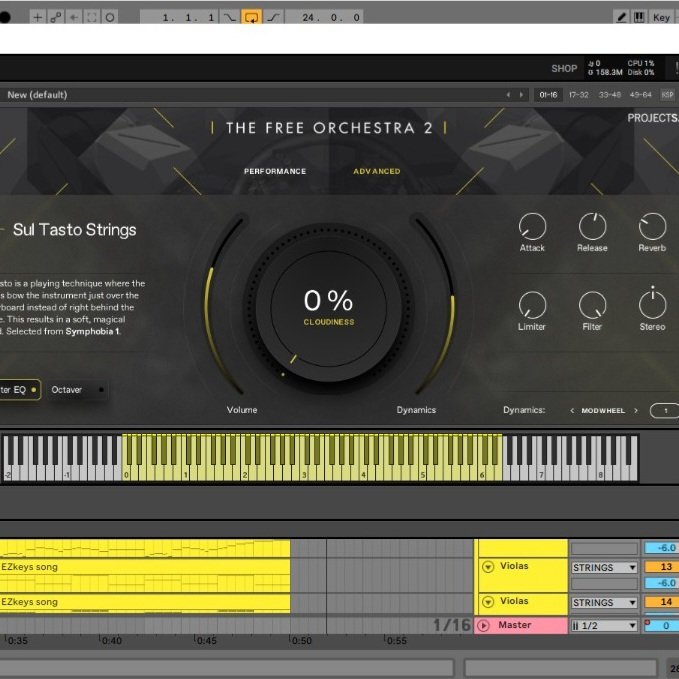Screen dimensions: 679x679
Task: Unfold the lower Violas track
Action: (x=488, y=602)
